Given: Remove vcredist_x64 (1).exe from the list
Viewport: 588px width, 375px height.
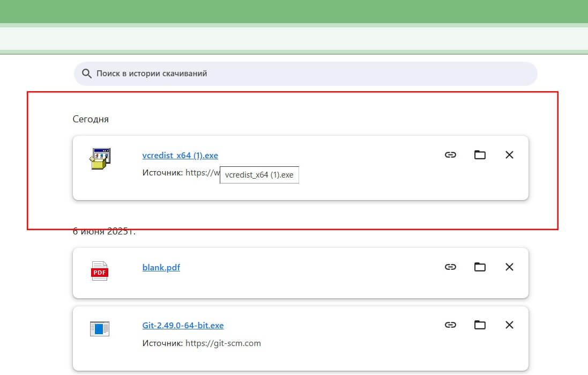Looking at the screenshot, I should click(509, 155).
